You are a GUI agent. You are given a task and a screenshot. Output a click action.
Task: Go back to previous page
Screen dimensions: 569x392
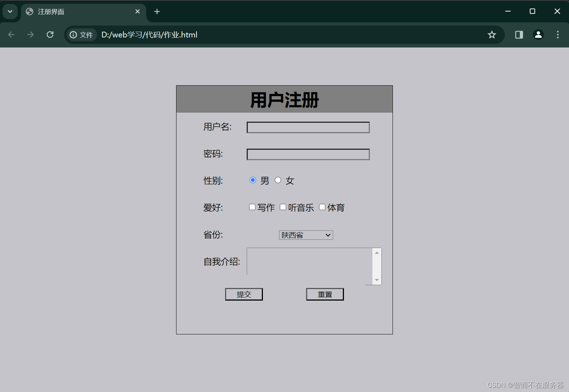coord(11,35)
